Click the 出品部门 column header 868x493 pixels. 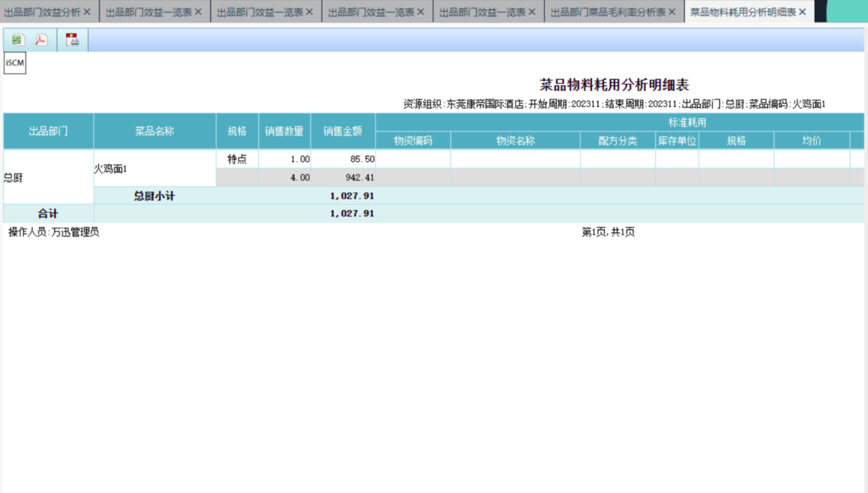(48, 131)
